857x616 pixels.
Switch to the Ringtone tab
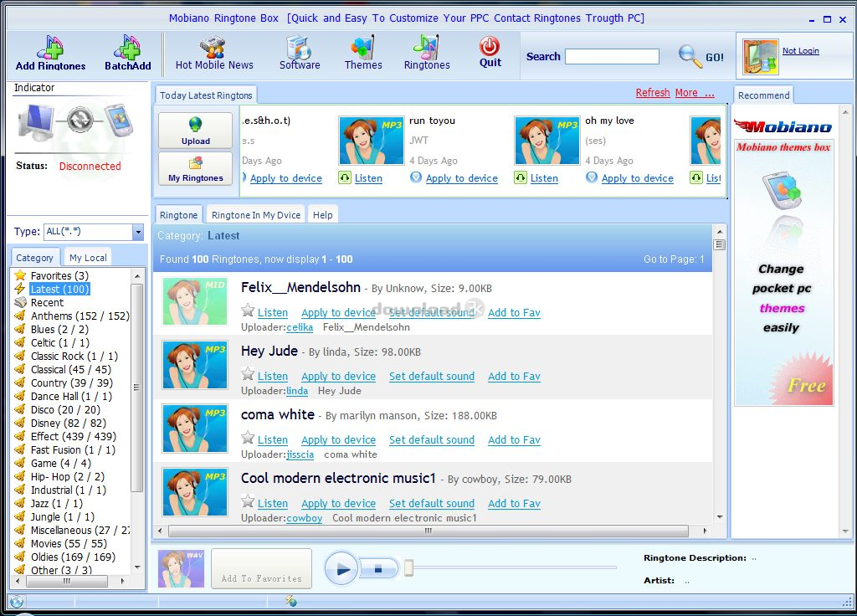[179, 215]
